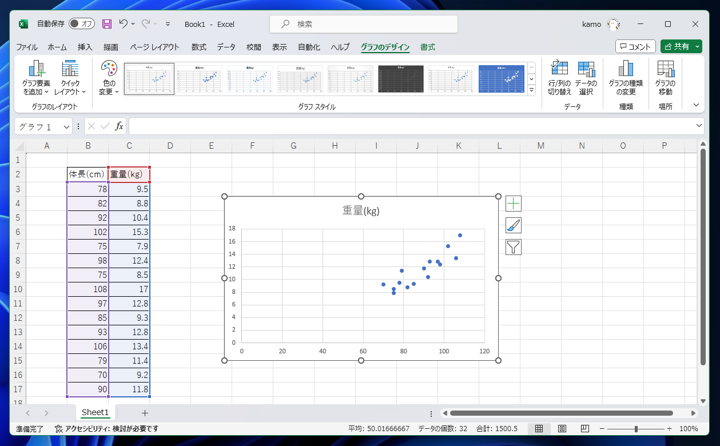Screen dimensions: 720x446
Task: Expand the formula bar chevron
Action: [x=699, y=125]
